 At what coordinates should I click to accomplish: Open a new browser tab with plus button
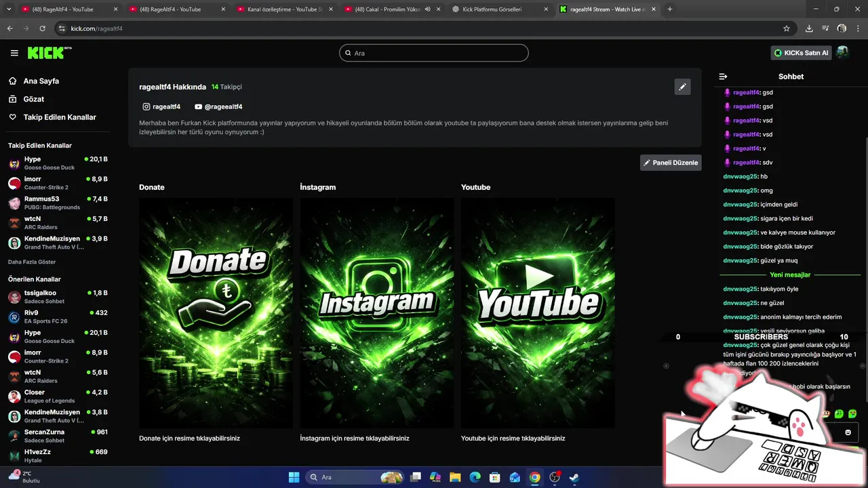670,9
